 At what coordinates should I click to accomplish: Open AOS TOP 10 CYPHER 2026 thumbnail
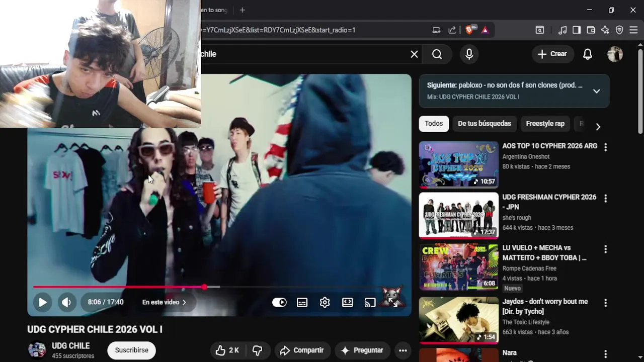click(x=459, y=164)
